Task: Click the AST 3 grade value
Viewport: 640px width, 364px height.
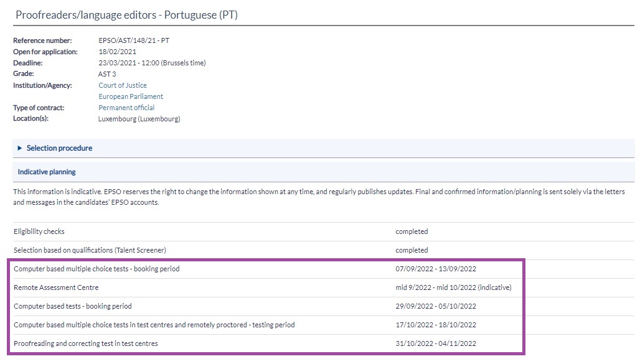Action: (x=107, y=74)
